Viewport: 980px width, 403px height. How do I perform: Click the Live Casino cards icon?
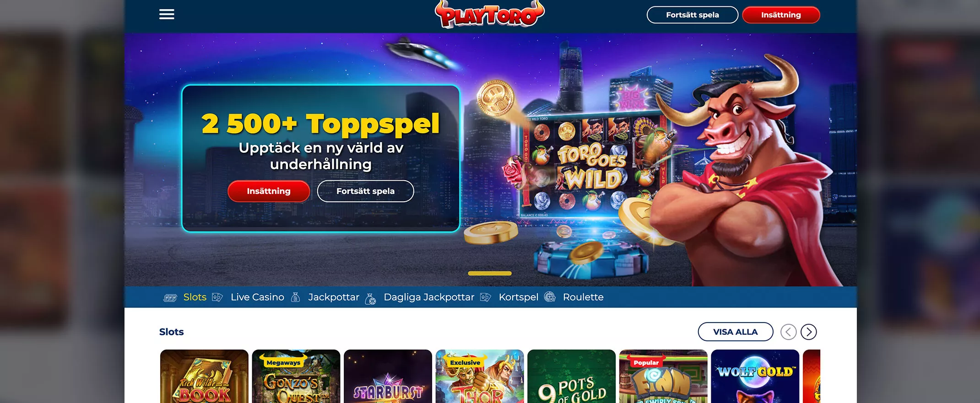pos(217,297)
